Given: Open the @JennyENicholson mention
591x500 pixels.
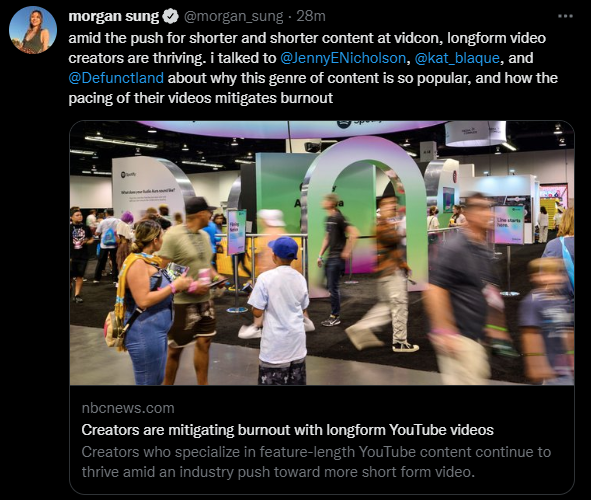Looking at the screenshot, I should [343, 58].
